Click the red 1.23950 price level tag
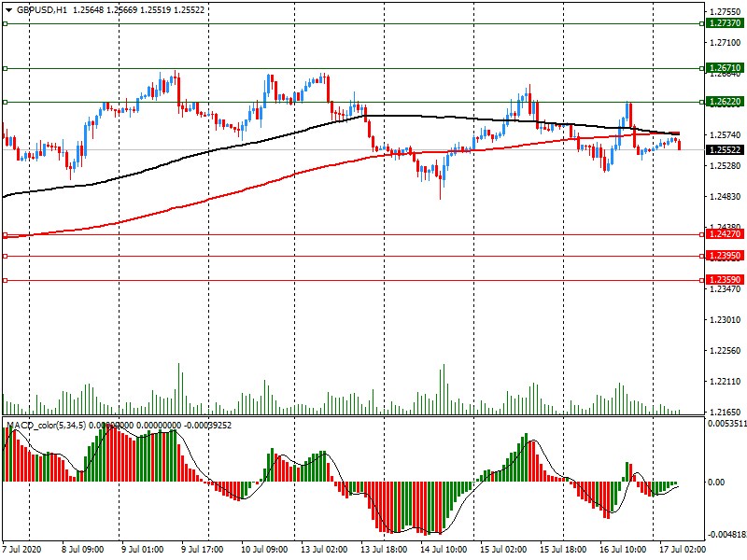This screenshot has height=560, width=747. (x=725, y=256)
